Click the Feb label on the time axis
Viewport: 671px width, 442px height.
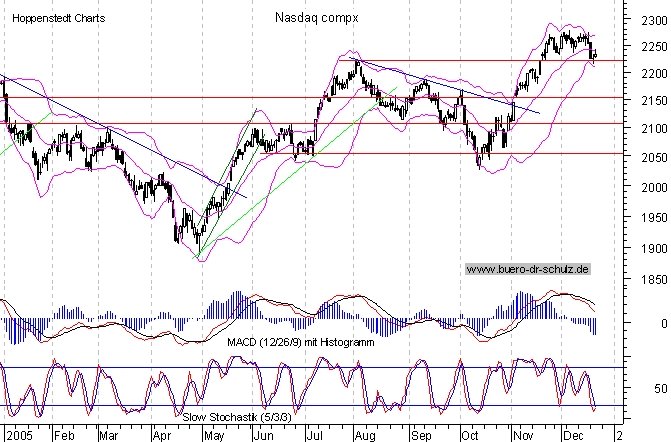point(64,436)
